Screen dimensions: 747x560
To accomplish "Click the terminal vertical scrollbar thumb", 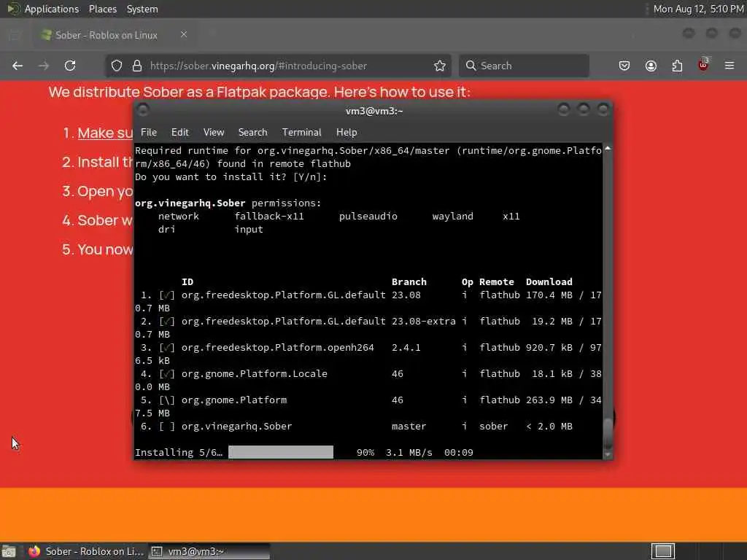I will (x=608, y=434).
